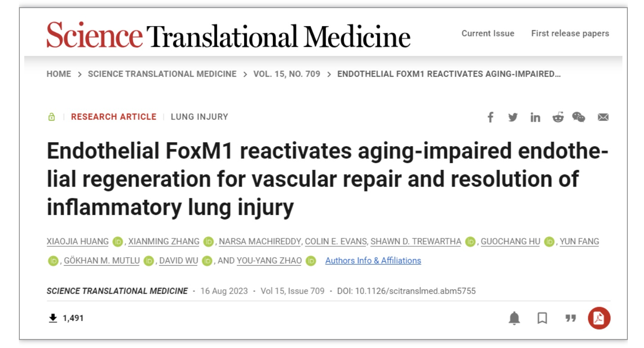Share article on LinkedIn
Screen dimensions: 644x348
pyautogui.click(x=535, y=117)
